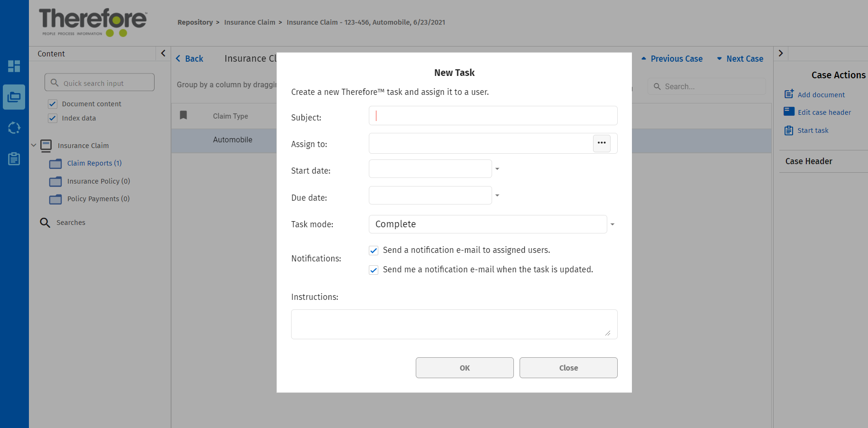Open the Claim Reports (1) folder
This screenshot has width=868, height=428.
[x=94, y=163]
